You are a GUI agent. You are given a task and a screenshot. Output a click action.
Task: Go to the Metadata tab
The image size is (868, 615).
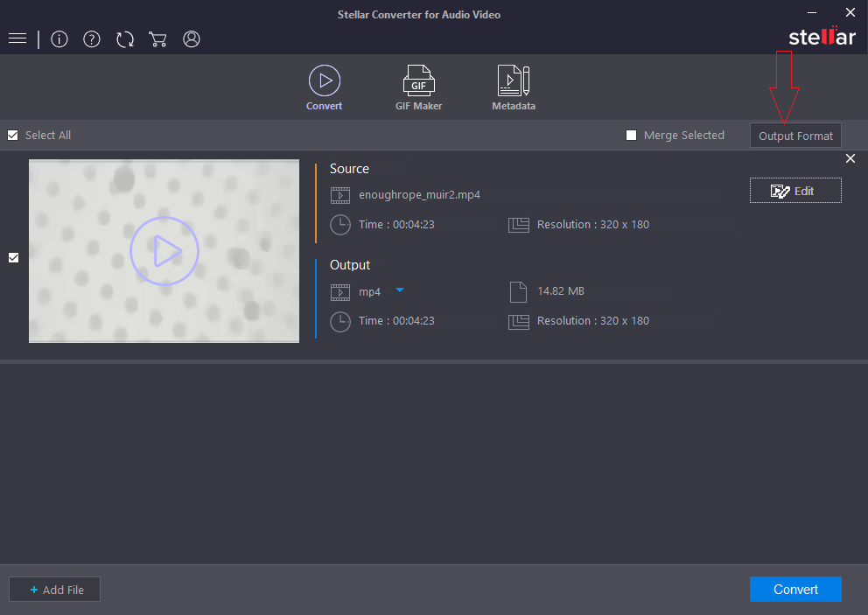514,88
